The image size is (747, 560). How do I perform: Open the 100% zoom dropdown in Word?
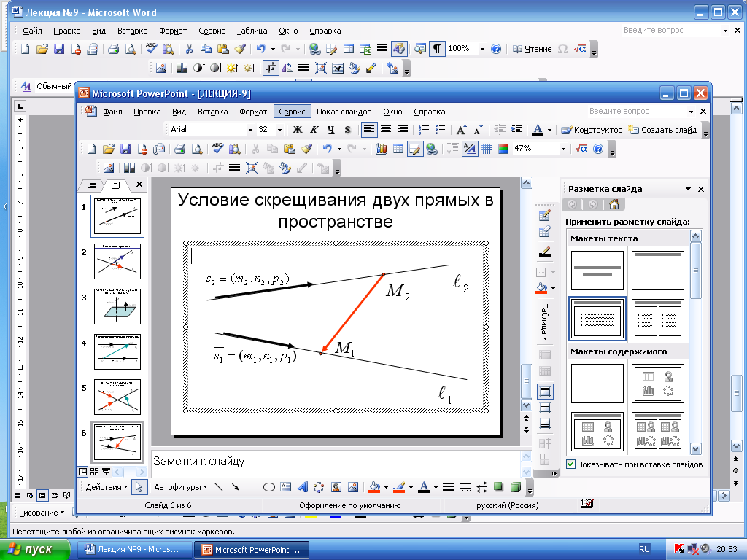coord(482,49)
